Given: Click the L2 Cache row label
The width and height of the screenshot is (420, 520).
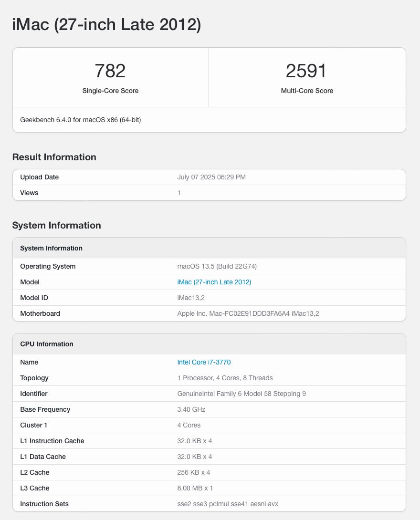Looking at the screenshot, I should click(35, 472).
